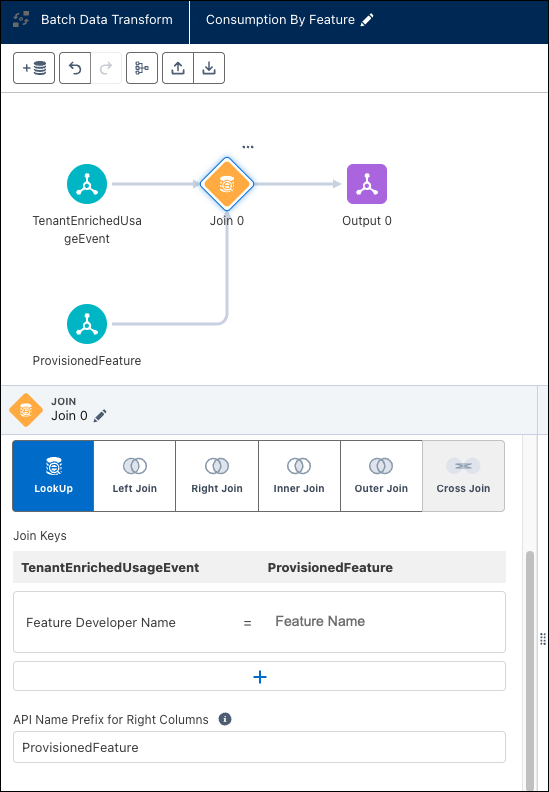The height and width of the screenshot is (792, 549).
Task: Choose the Left Join type
Action: click(135, 476)
